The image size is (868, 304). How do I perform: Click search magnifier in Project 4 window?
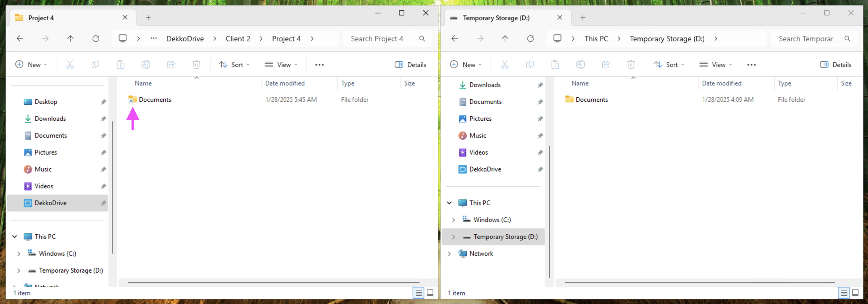tap(422, 39)
